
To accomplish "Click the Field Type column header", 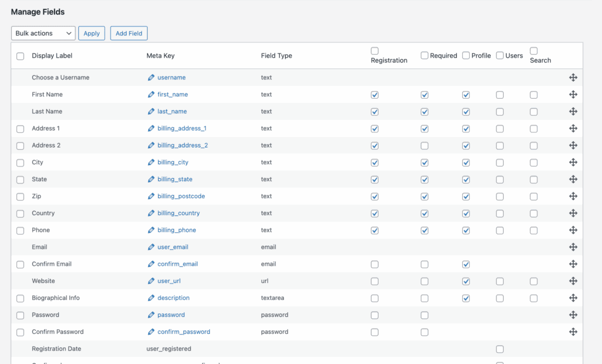I will coord(276,56).
